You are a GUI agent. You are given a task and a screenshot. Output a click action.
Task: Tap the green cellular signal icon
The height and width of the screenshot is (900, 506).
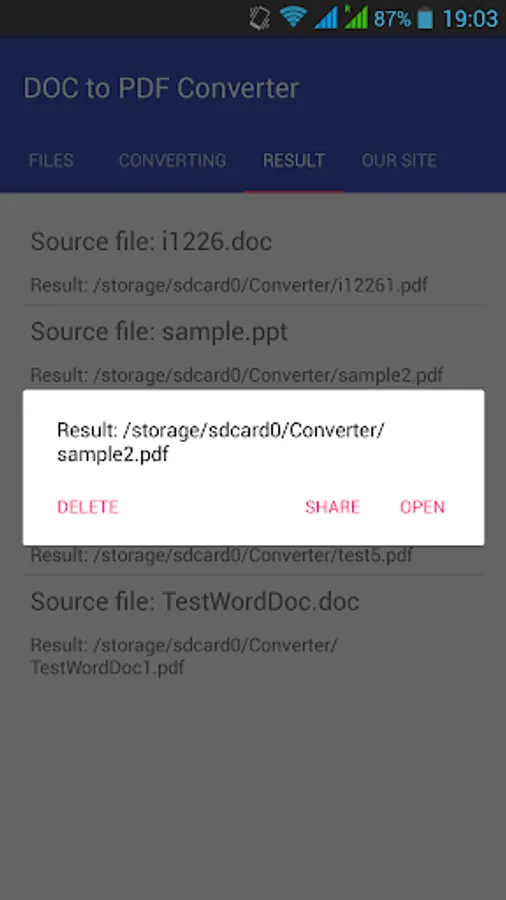(356, 17)
